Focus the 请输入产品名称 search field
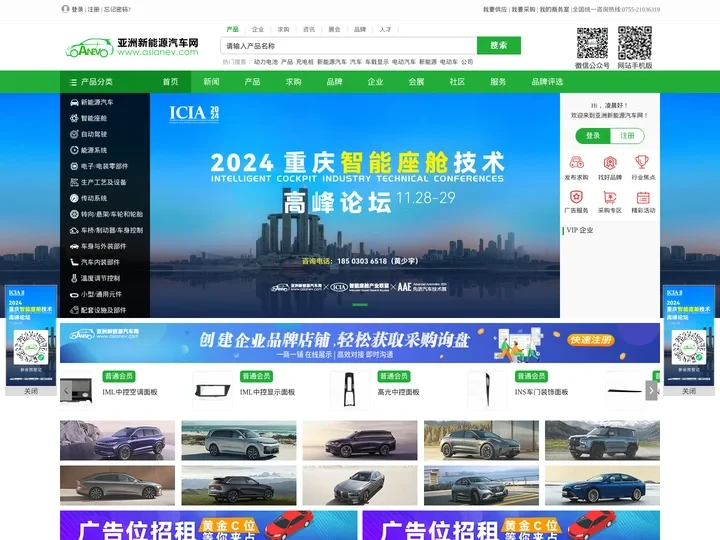This screenshot has width=720, height=540. [x=349, y=45]
